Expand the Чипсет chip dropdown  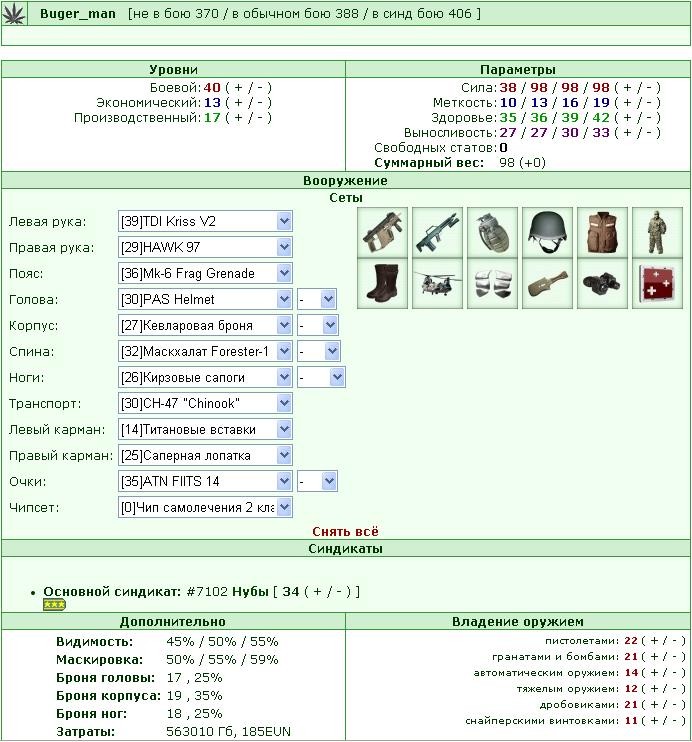tap(205, 507)
